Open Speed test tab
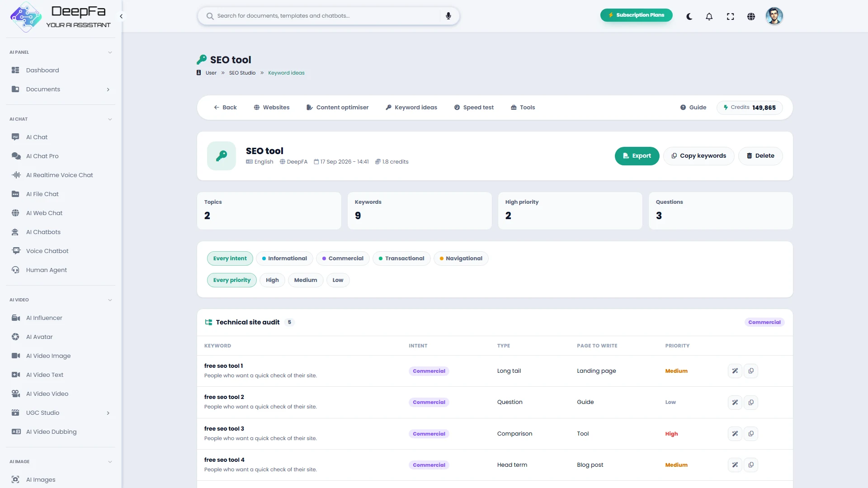This screenshot has width=868, height=488. click(474, 108)
